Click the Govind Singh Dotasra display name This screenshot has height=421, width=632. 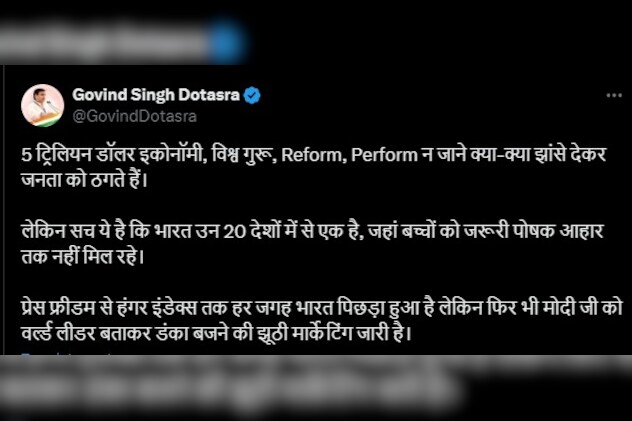click(x=156, y=95)
